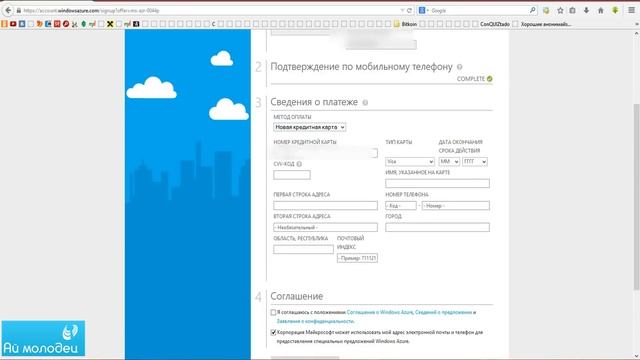This screenshot has height=360, width=640.
Task: Click the city input field
Action: point(437,227)
